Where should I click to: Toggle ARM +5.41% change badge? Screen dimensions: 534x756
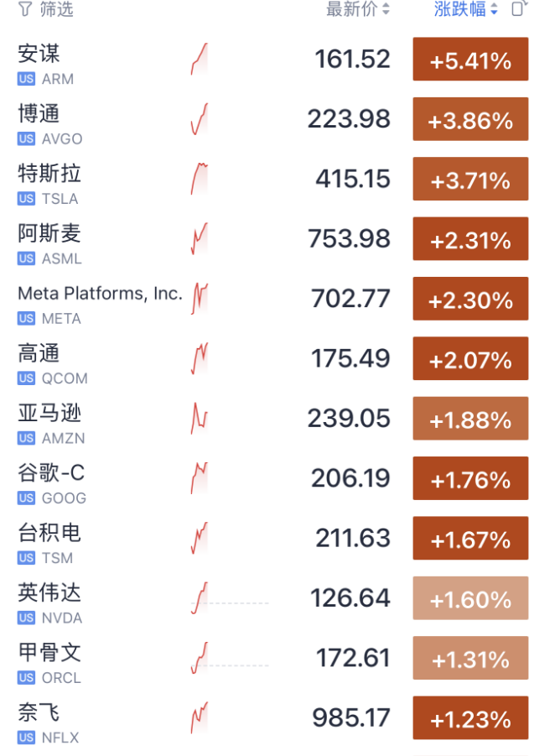pos(470,60)
